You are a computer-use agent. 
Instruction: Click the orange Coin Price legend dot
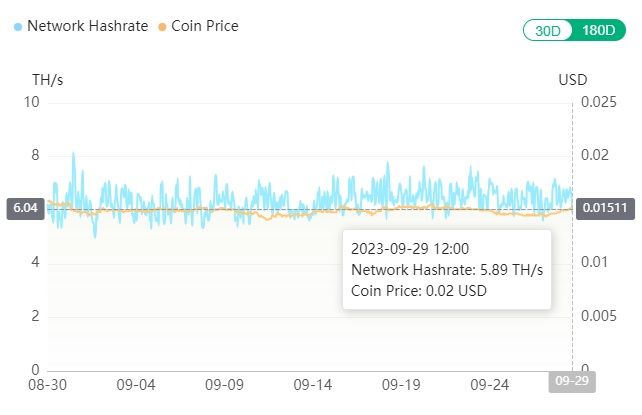162,26
